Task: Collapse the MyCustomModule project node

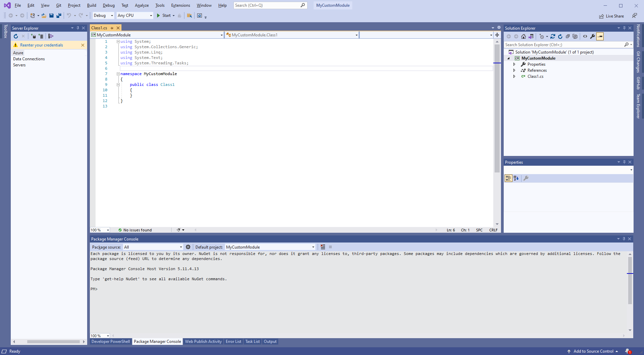Action: pyautogui.click(x=508, y=58)
